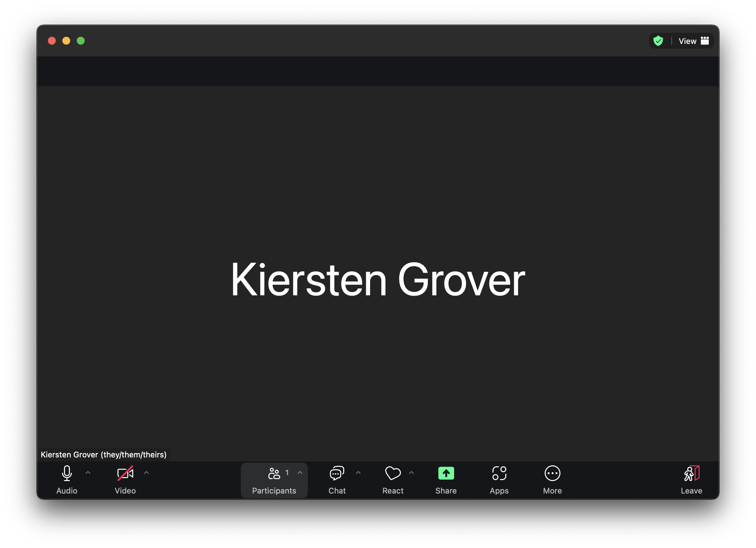Enter full screen with green window button
This screenshot has height=548, width=756.
pyautogui.click(x=81, y=41)
